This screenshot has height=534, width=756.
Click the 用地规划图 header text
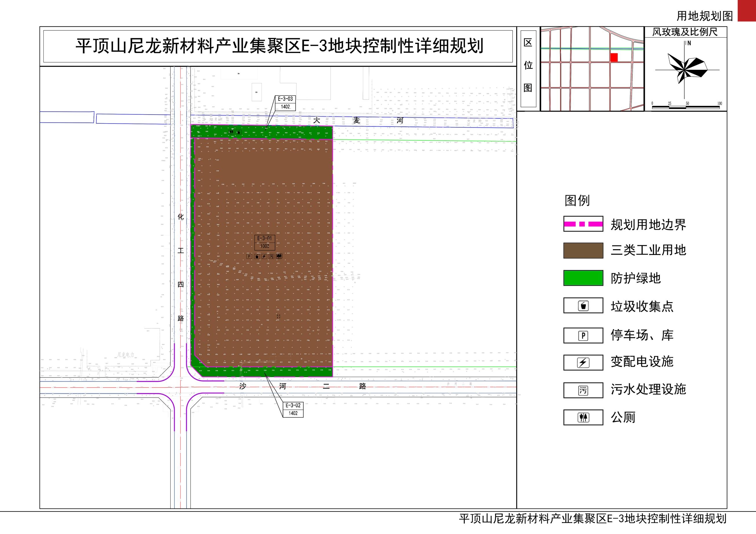tap(705, 16)
